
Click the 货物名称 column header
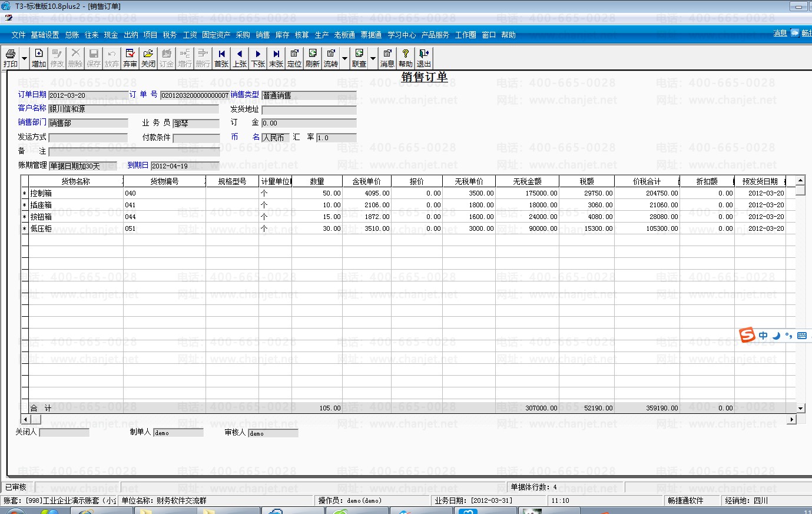[x=76, y=181]
